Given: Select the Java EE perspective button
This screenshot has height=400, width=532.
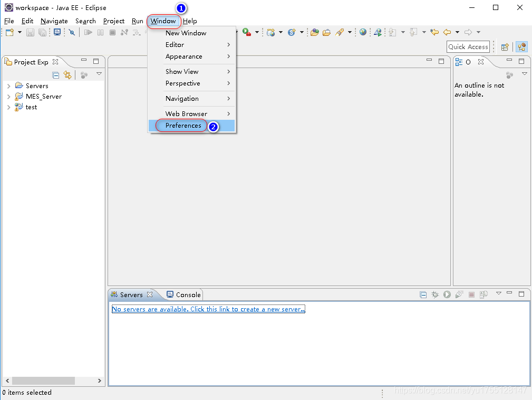Looking at the screenshot, I should click(x=522, y=47).
